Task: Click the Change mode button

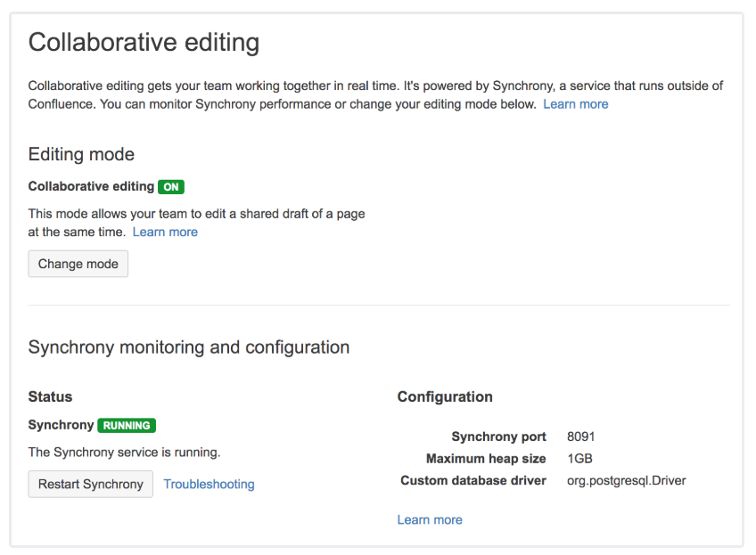Action: pos(78,264)
